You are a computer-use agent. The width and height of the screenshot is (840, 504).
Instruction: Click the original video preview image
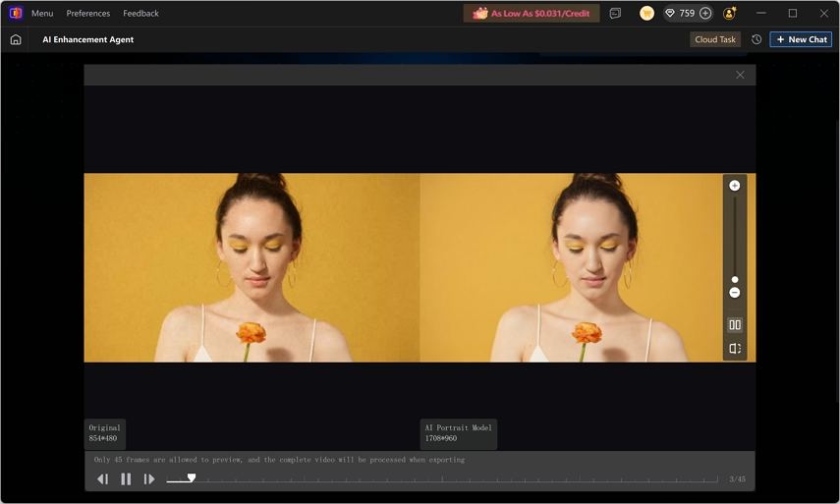click(252, 267)
